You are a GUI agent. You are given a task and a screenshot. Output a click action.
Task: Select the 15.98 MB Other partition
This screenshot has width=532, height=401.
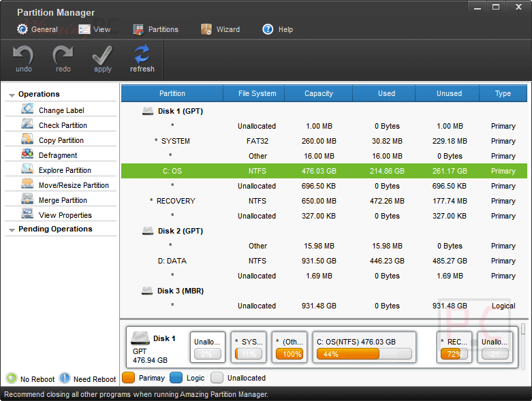[324, 246]
